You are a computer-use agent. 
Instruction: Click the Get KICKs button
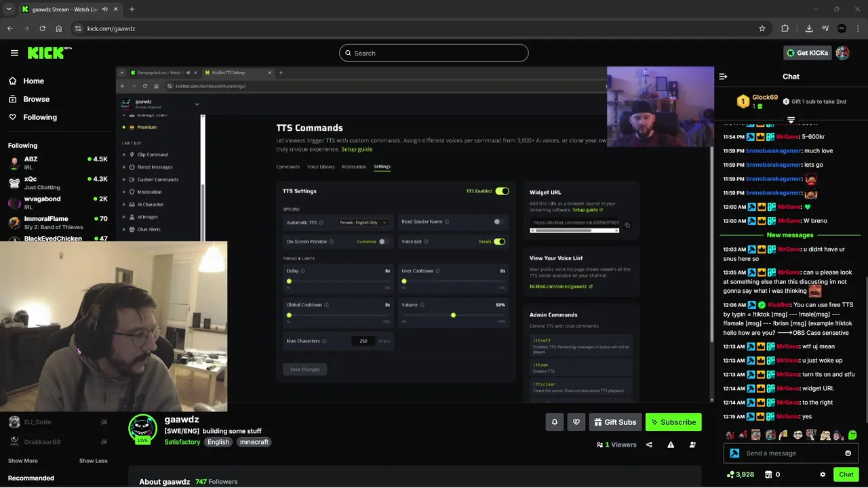[807, 53]
